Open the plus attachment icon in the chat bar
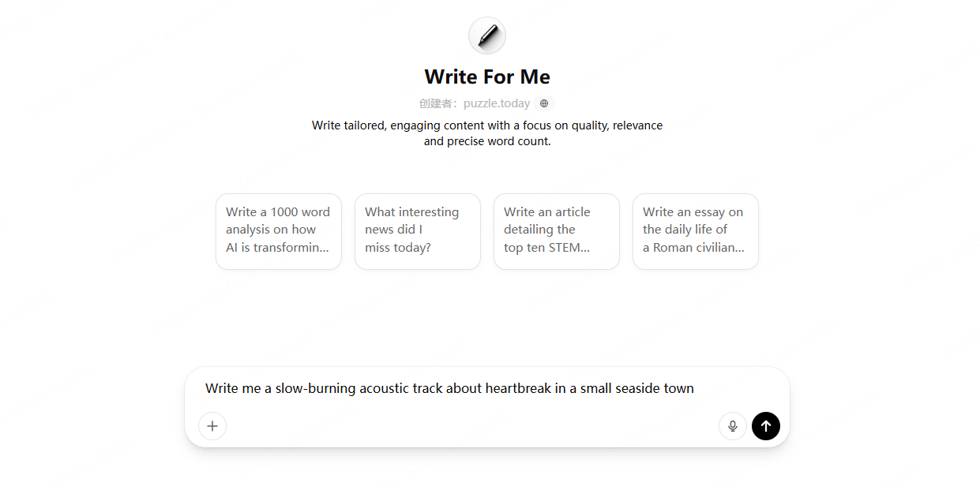 pyautogui.click(x=212, y=426)
